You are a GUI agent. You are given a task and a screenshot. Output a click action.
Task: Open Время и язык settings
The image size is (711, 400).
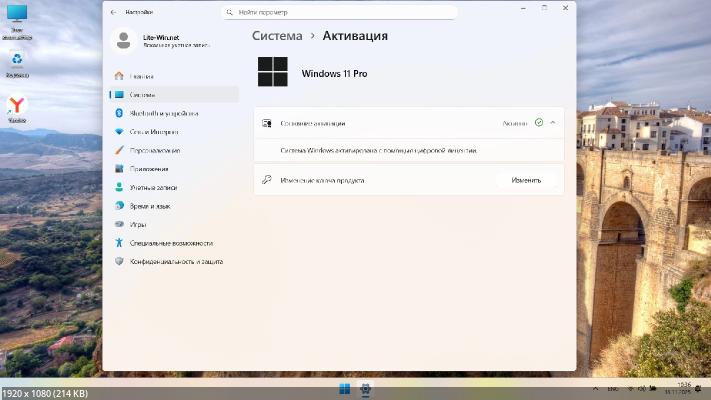click(x=150, y=205)
